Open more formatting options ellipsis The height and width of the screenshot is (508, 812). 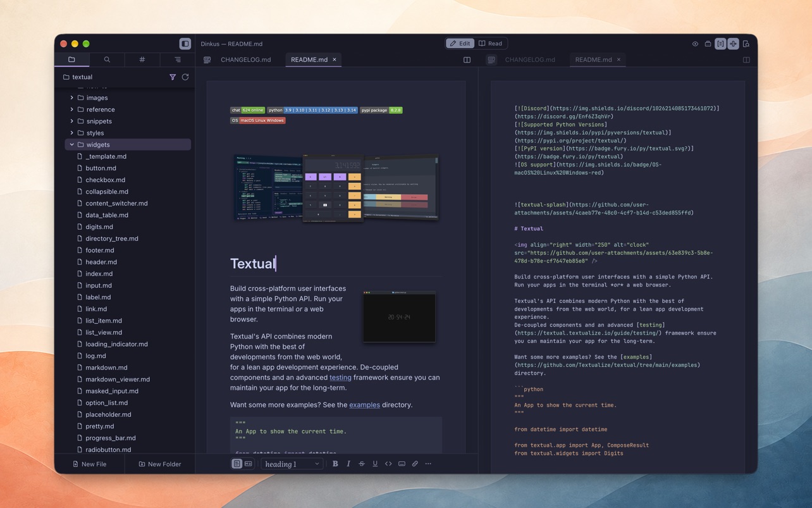point(428,464)
